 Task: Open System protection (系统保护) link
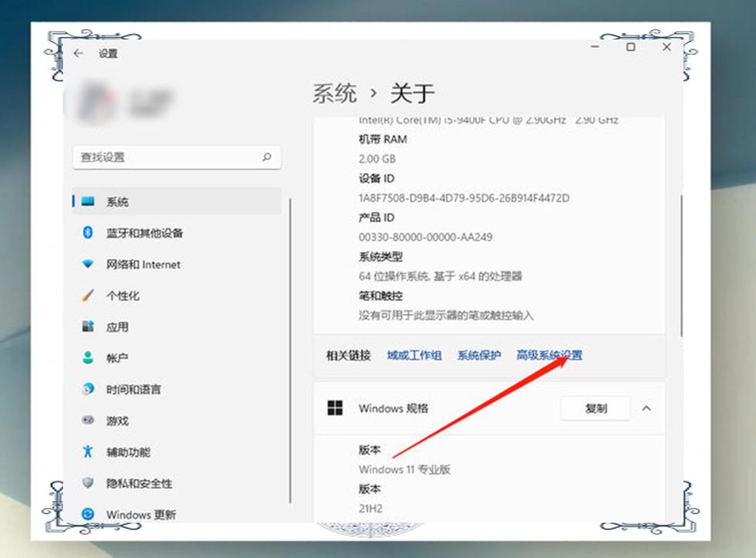click(x=479, y=355)
